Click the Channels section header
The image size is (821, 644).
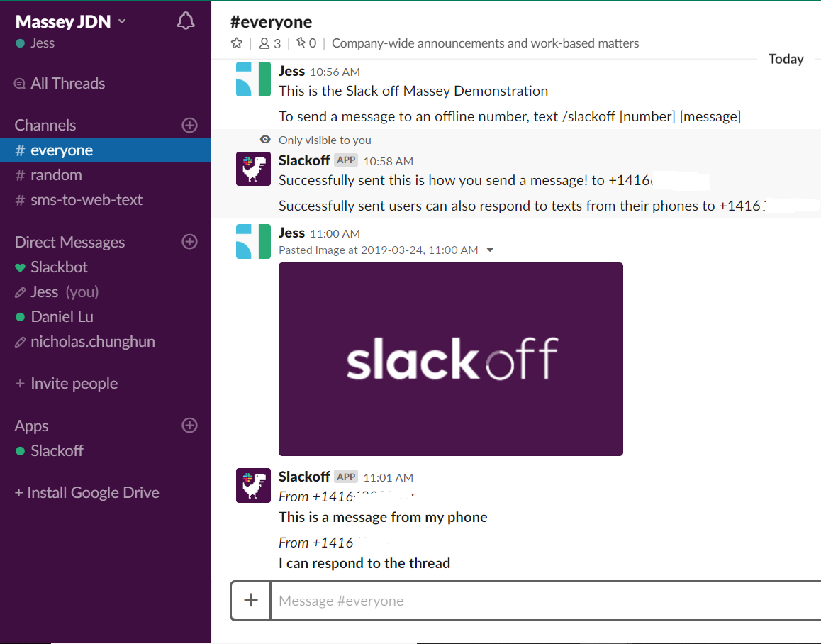[45, 126]
